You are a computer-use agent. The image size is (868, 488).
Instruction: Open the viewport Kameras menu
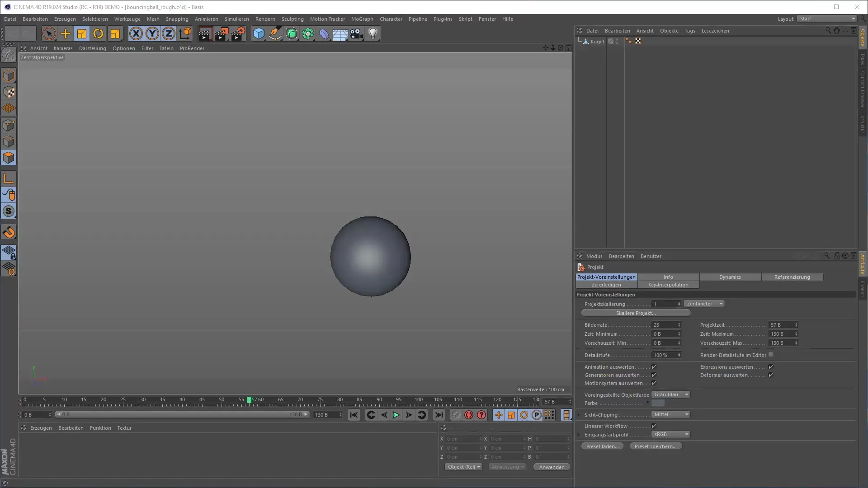[x=63, y=48]
